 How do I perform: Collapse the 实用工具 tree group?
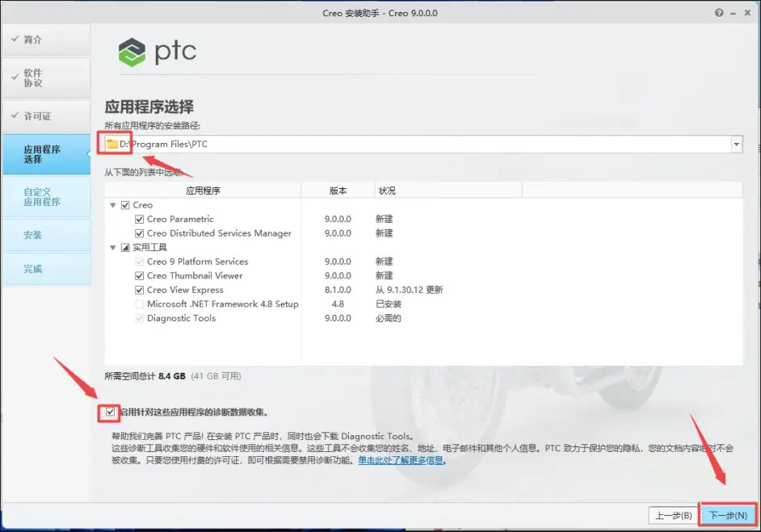(112, 247)
